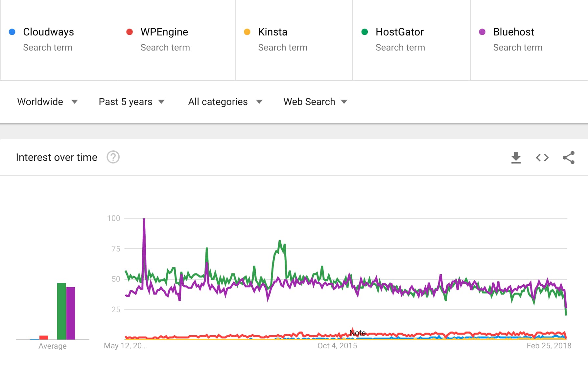Open the Web Search type dropdown

314,102
